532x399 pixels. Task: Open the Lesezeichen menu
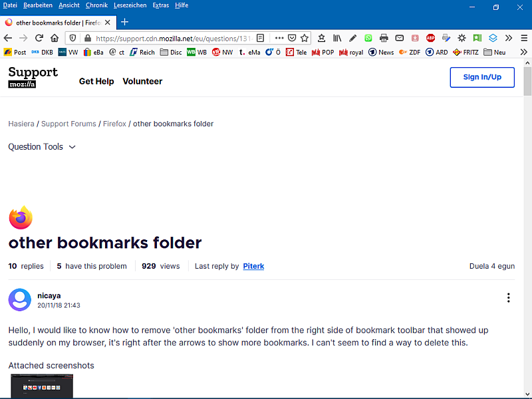pos(130,5)
